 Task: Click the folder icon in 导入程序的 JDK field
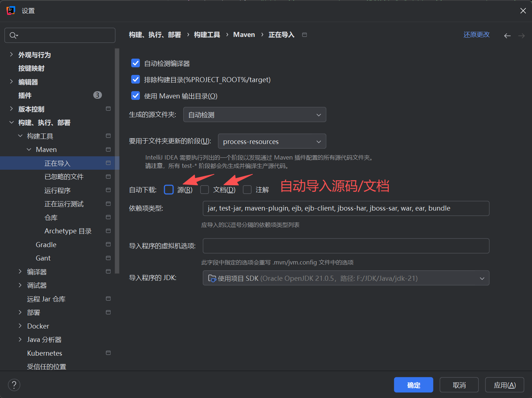tap(212, 278)
